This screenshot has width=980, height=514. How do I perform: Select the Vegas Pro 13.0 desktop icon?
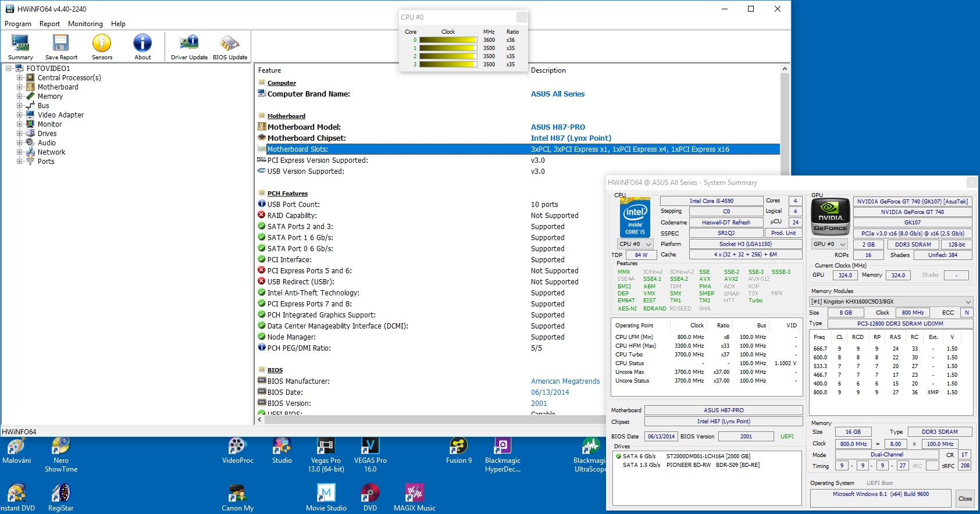pos(326,455)
